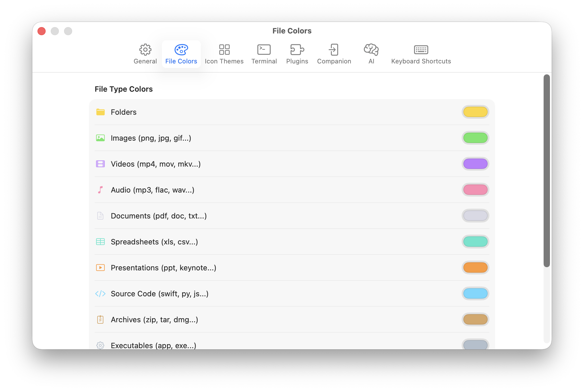This screenshot has height=392, width=584.
Task: Click the Videos film strip icon
Action: 100,164
